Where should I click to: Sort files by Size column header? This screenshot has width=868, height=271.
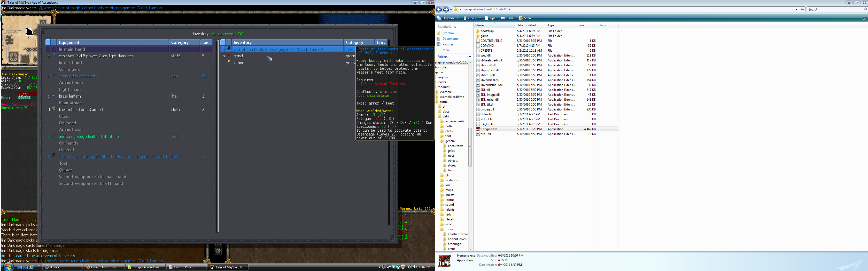pos(587,25)
